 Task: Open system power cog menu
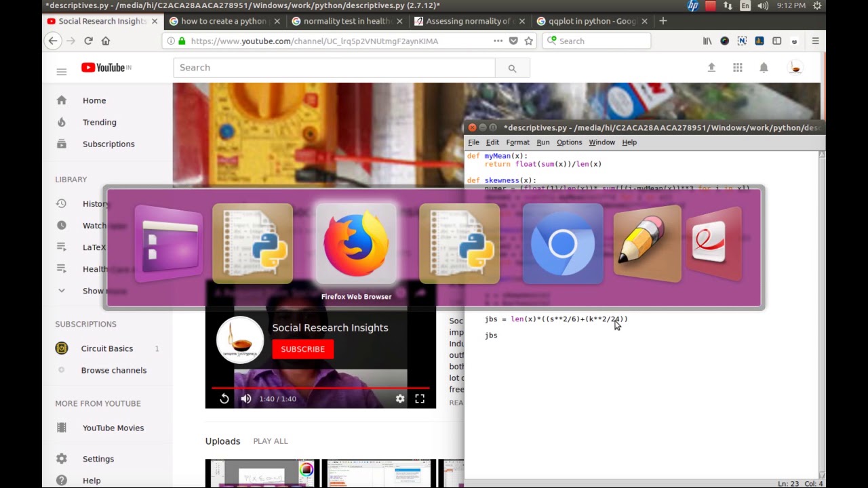(x=817, y=5)
